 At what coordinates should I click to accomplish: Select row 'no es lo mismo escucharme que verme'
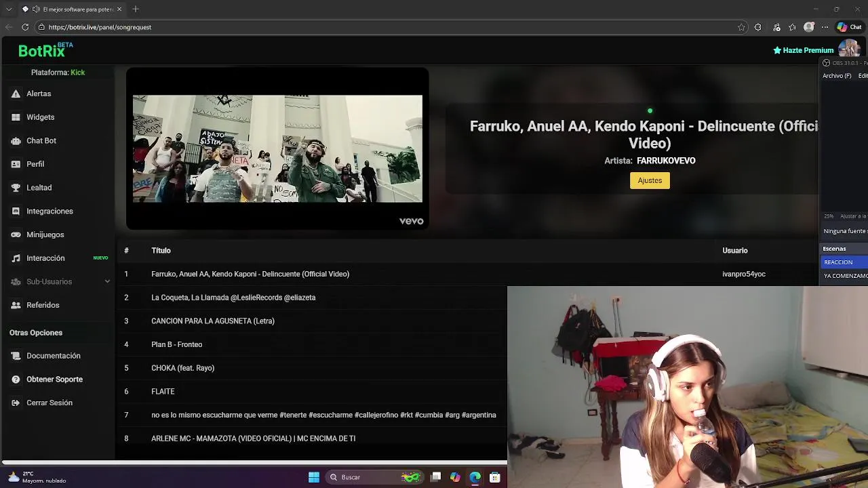pyautogui.click(x=323, y=415)
